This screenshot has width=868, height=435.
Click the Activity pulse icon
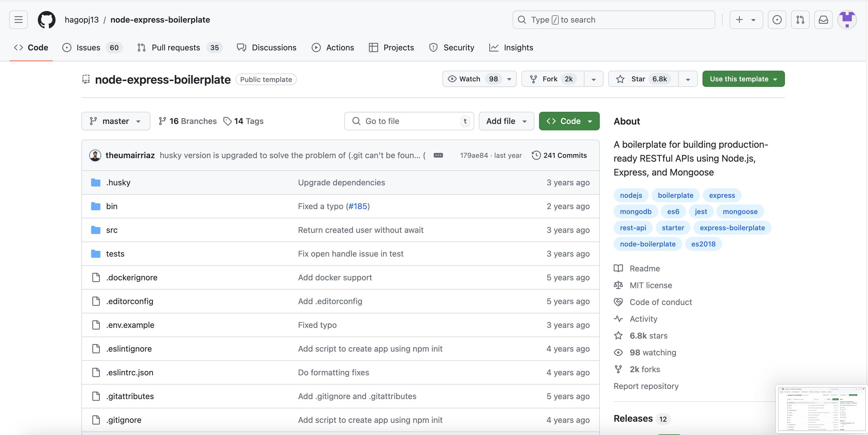coord(618,319)
